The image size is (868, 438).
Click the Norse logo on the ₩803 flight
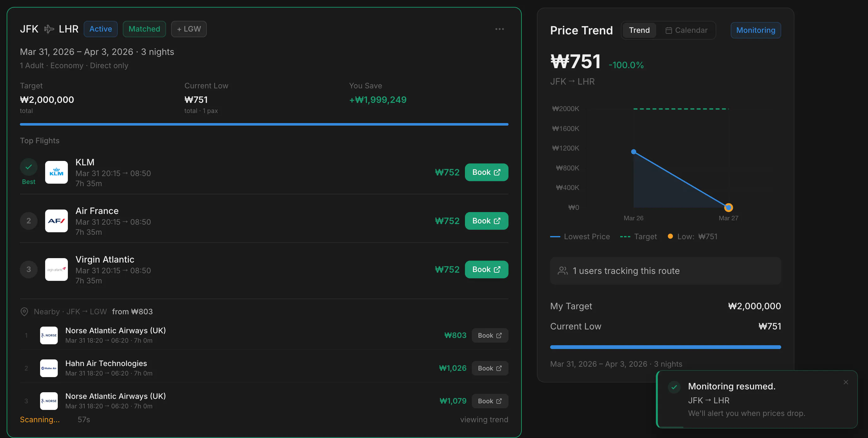[x=49, y=335]
